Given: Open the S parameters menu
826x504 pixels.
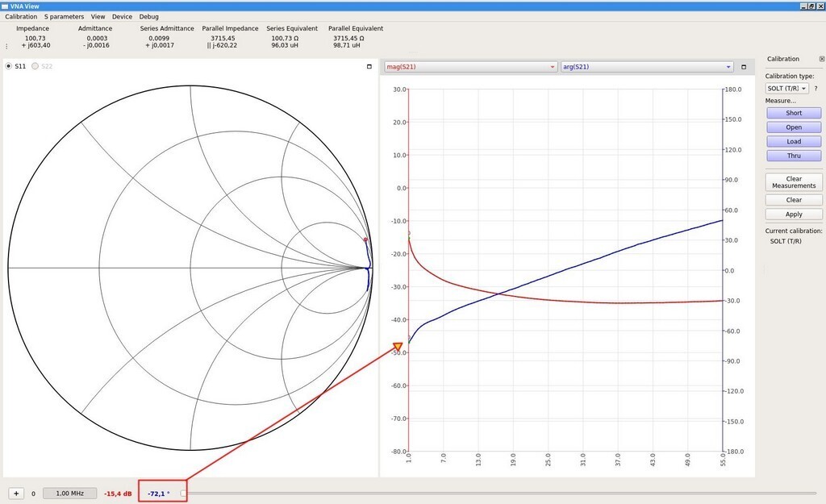Looking at the screenshot, I should pyautogui.click(x=64, y=16).
